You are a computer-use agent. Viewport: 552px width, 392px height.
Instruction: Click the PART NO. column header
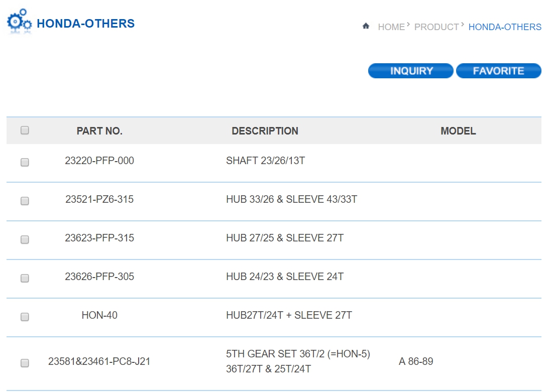[99, 131]
